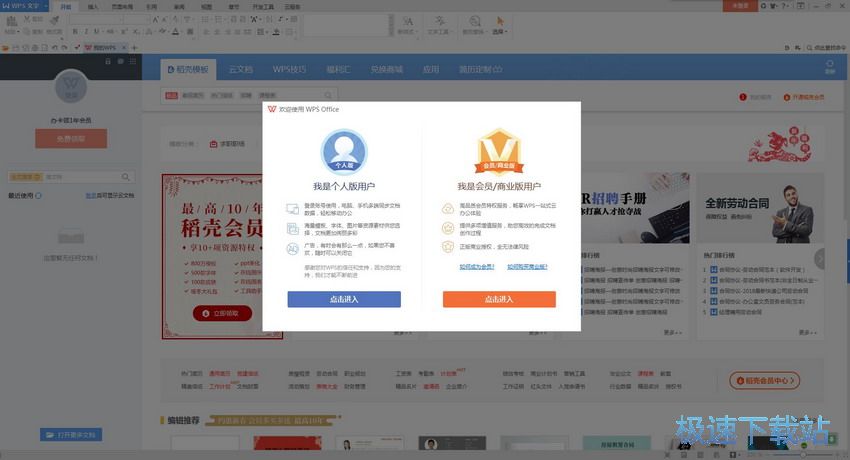
Task: Switch to the 插入 ribbon tab
Action: 93,7
